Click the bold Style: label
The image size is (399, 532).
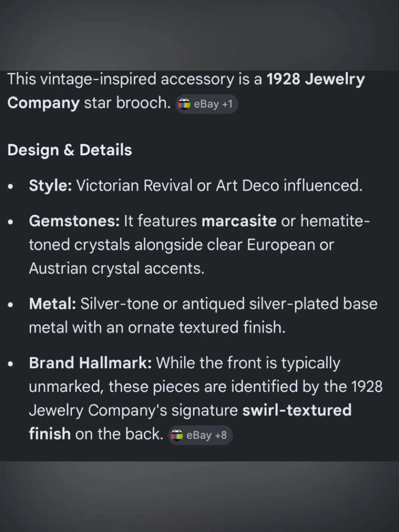point(50,186)
